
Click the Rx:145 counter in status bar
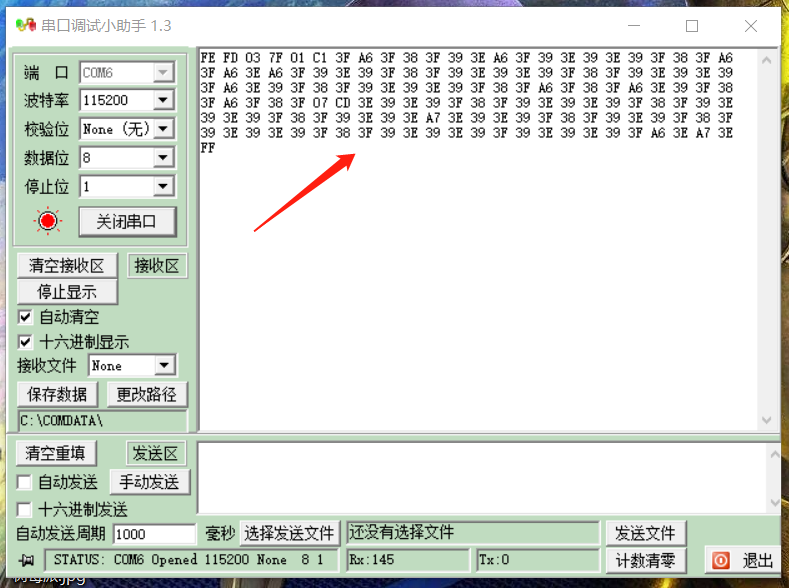coord(408,560)
